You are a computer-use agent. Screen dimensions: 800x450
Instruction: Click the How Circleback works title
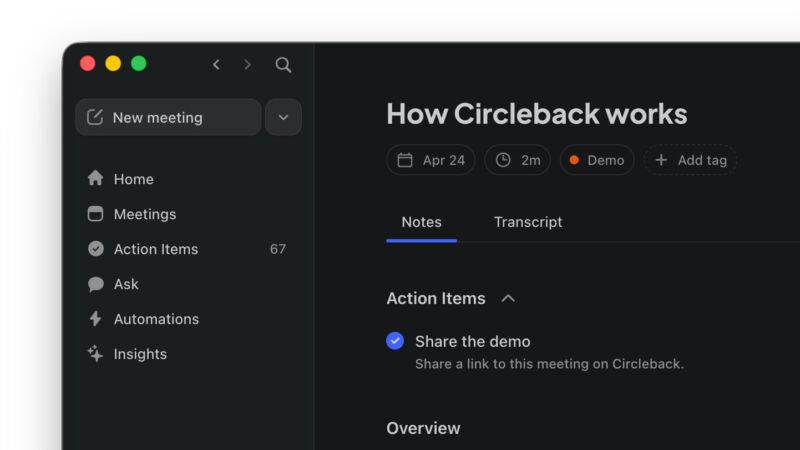[536, 114]
